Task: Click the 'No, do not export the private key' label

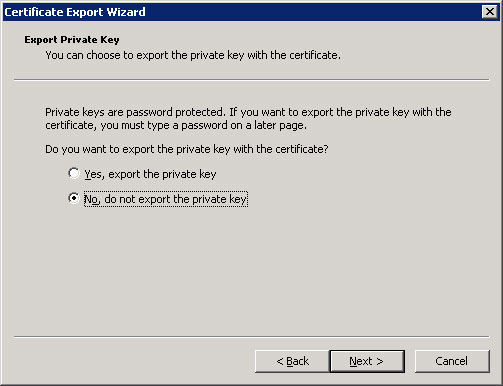Action: (x=166, y=199)
